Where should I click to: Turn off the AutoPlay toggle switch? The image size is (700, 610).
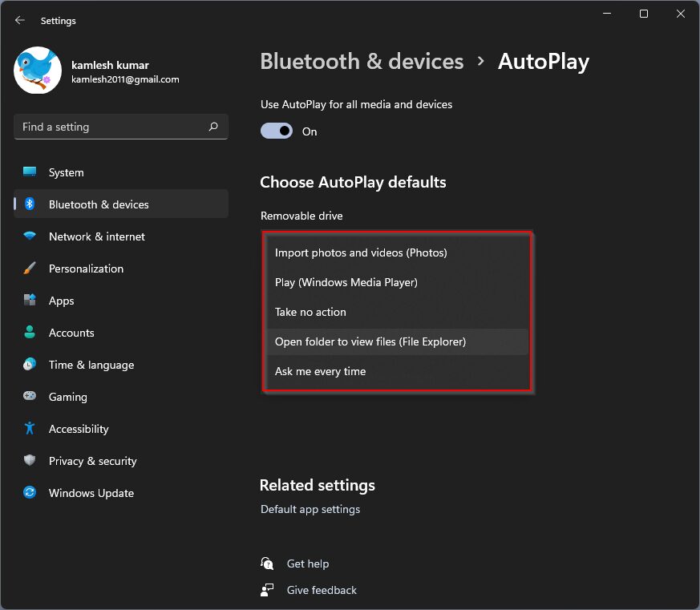277,131
